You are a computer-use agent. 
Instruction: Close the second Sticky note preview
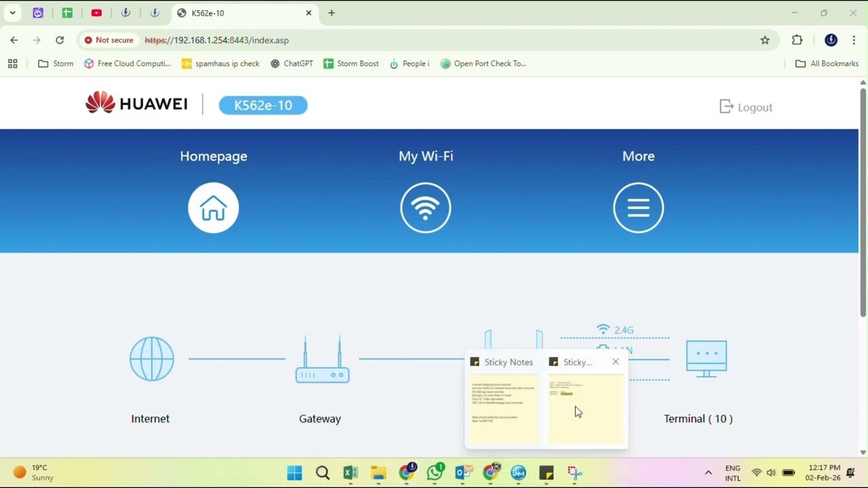click(616, 362)
